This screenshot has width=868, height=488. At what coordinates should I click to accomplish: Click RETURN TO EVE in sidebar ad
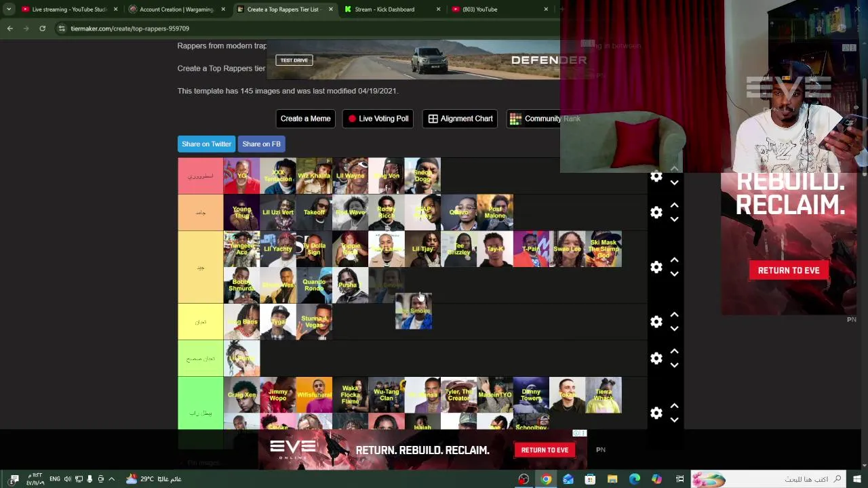pyautogui.click(x=789, y=270)
